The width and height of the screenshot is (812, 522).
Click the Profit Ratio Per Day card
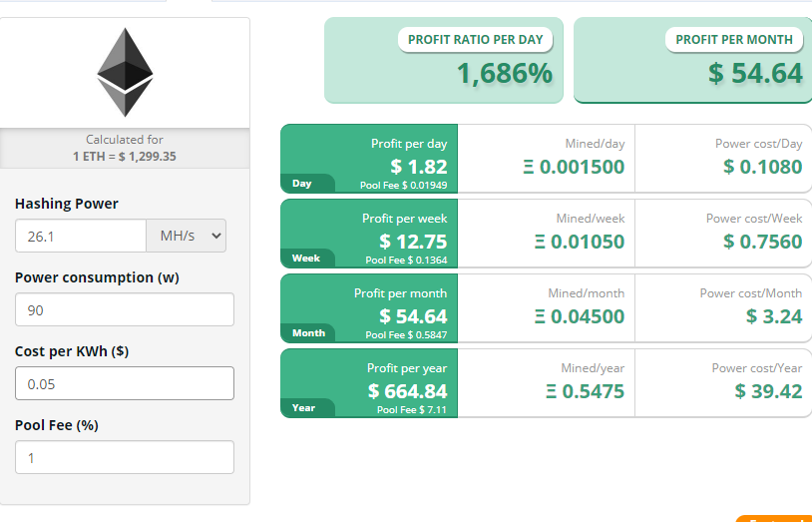click(x=444, y=61)
